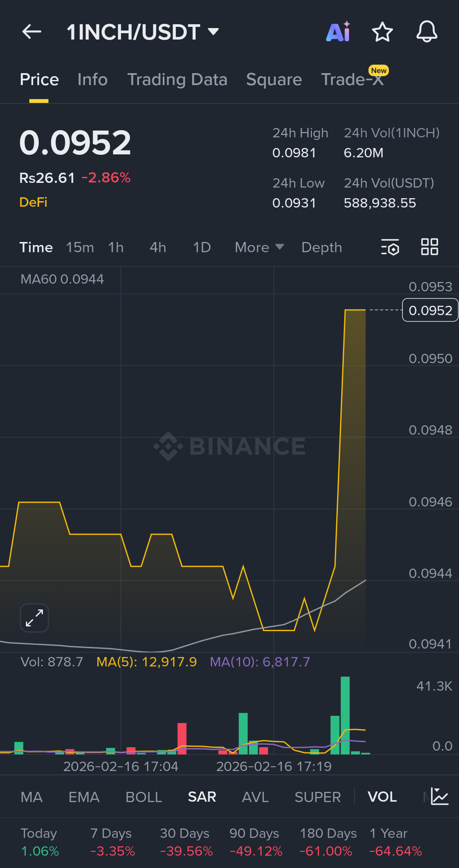459x868 pixels.
Task: Tap the DeFi category link
Action: tap(33, 202)
